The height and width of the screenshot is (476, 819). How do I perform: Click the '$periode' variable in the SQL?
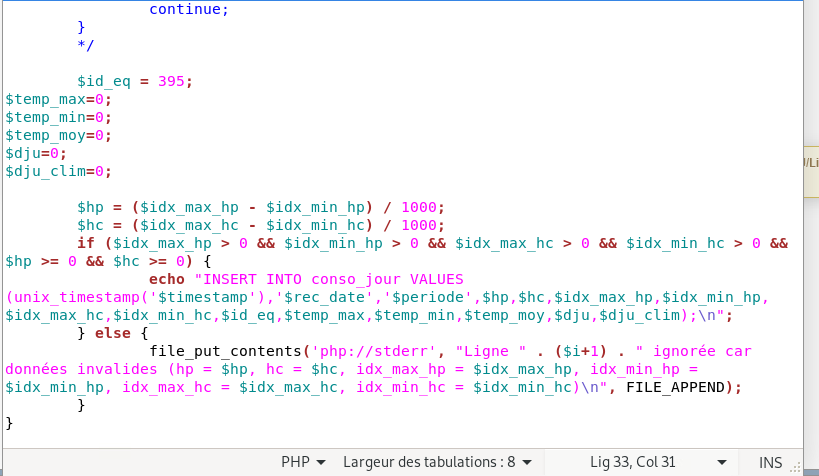pyautogui.click(x=427, y=297)
